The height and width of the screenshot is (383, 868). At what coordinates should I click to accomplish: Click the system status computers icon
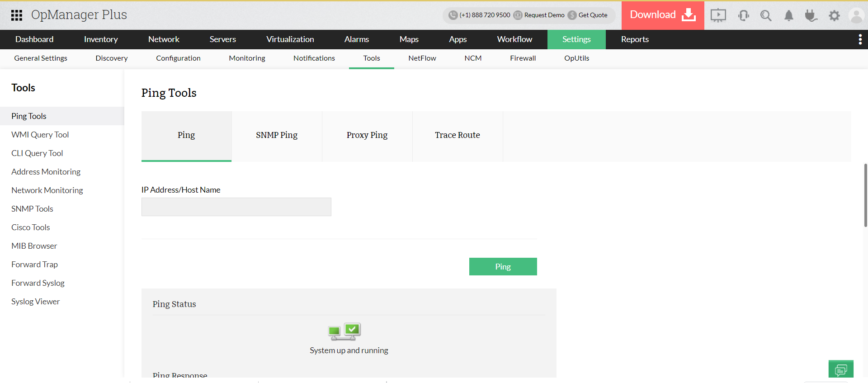[x=344, y=331]
